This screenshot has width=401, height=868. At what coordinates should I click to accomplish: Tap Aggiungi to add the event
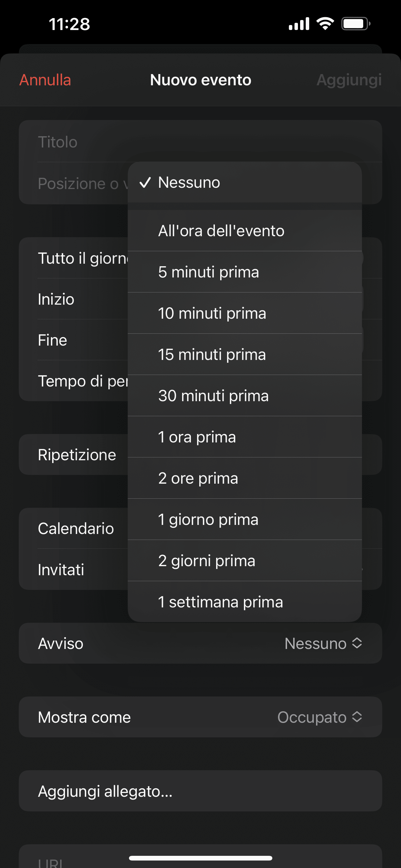pos(349,80)
